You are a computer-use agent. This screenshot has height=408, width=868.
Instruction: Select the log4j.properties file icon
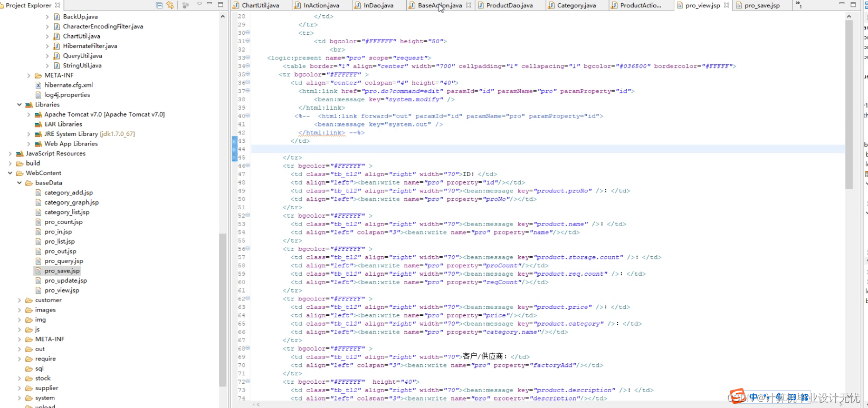pos(38,95)
